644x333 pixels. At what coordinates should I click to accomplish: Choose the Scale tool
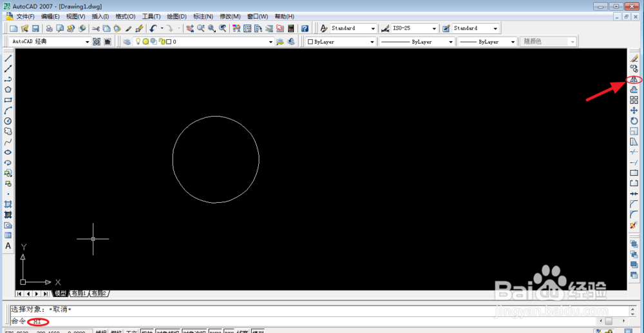(634, 131)
